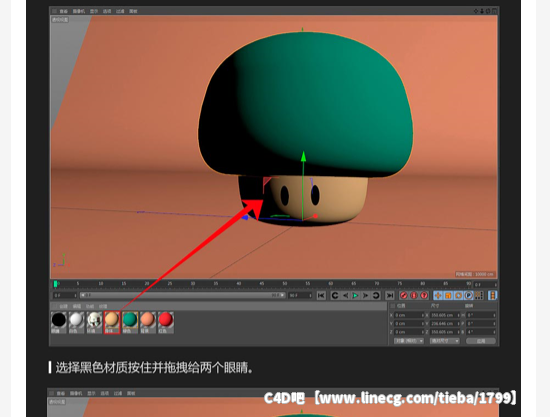Click the viewport rotate-camera icon at top right
The width and height of the screenshot is (550, 417).
tap(488, 11)
